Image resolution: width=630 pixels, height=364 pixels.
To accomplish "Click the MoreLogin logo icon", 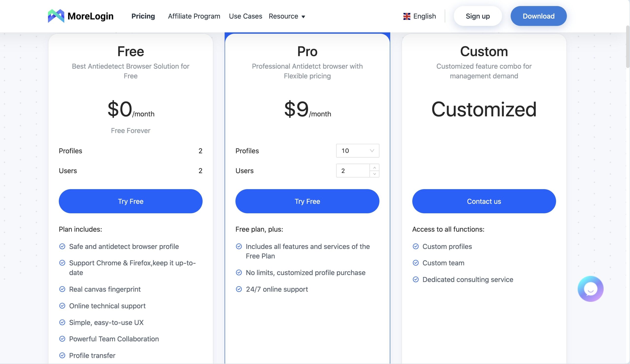I will [x=56, y=16].
